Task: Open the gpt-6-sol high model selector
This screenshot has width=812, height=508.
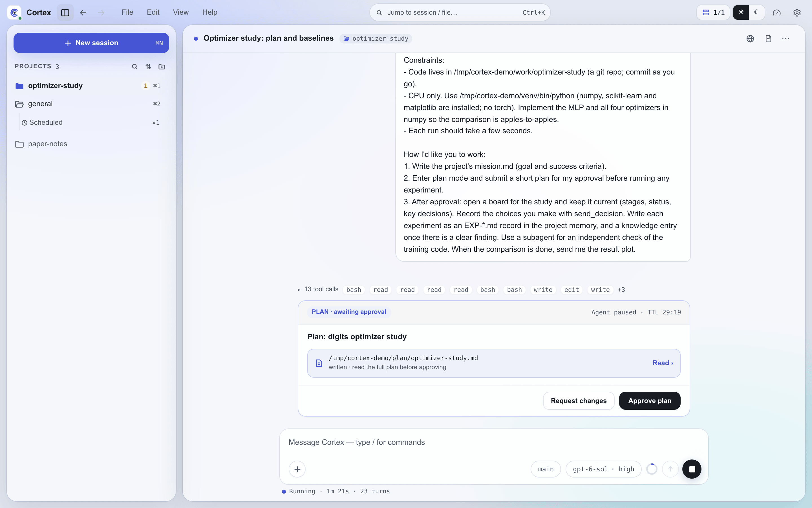Action: tap(603, 469)
